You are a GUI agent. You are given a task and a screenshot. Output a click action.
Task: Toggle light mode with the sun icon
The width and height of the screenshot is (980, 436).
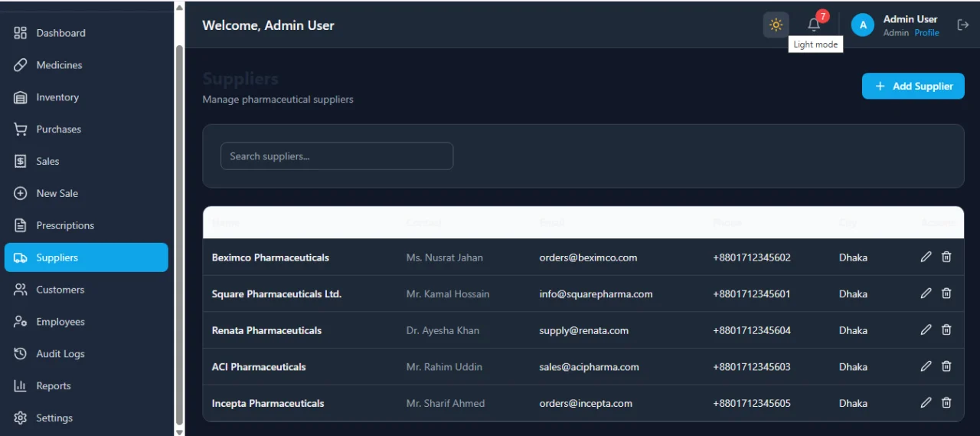pyautogui.click(x=776, y=25)
